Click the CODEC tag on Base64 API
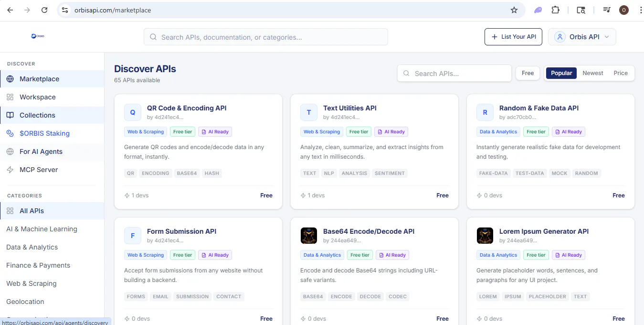The height and width of the screenshot is (325, 644). pyautogui.click(x=398, y=296)
